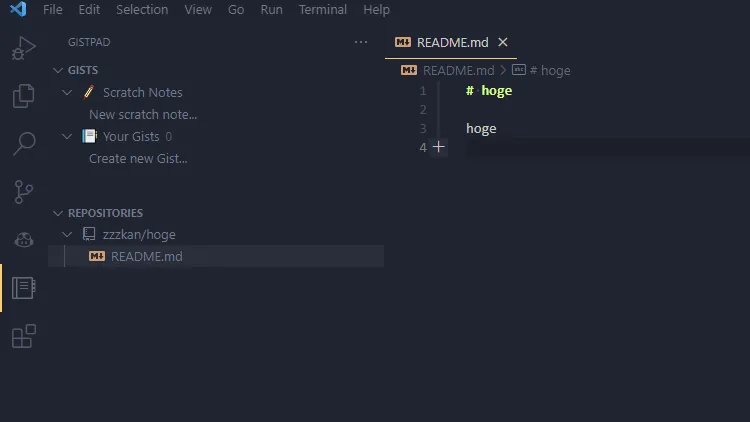Screen dimensions: 750x422
Task: Open the Extensions view
Action: coord(24,336)
